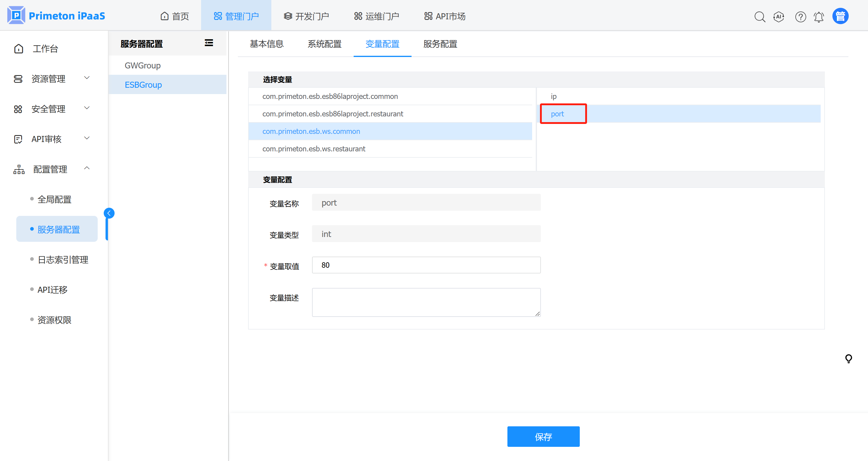Image resolution: width=868 pixels, height=461 pixels.
Task: Select the ip variable
Action: tap(554, 96)
